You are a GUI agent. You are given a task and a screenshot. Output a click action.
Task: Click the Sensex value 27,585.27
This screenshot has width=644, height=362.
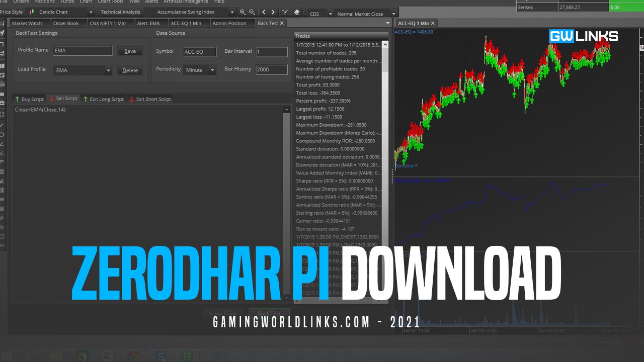[x=583, y=8]
